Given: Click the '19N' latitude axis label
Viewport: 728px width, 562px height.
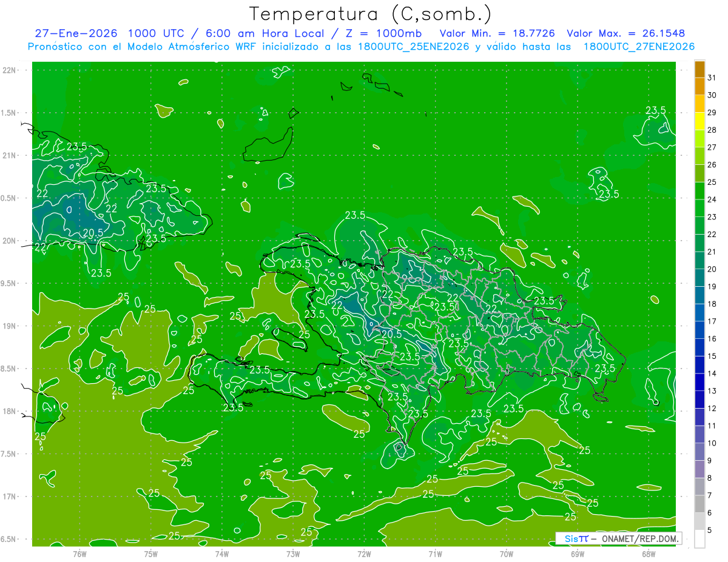Looking at the screenshot, I should [10, 326].
